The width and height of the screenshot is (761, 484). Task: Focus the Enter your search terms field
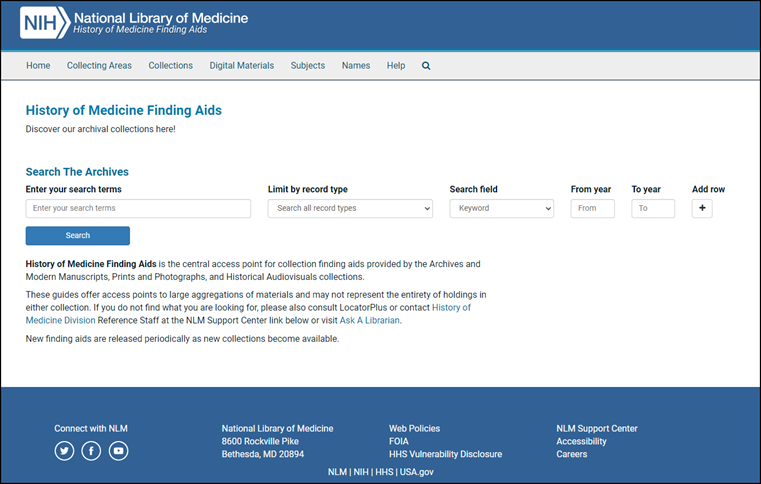coord(138,208)
